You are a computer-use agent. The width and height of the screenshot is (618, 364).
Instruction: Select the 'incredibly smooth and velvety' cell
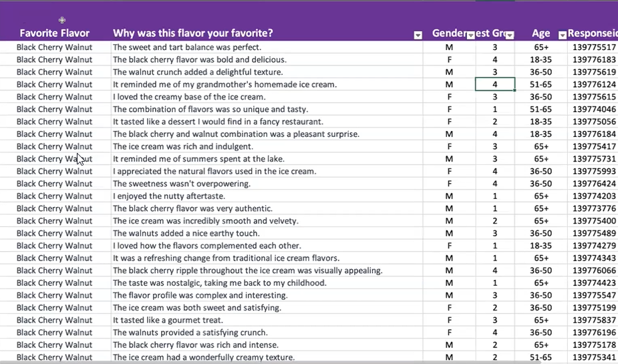click(267, 221)
